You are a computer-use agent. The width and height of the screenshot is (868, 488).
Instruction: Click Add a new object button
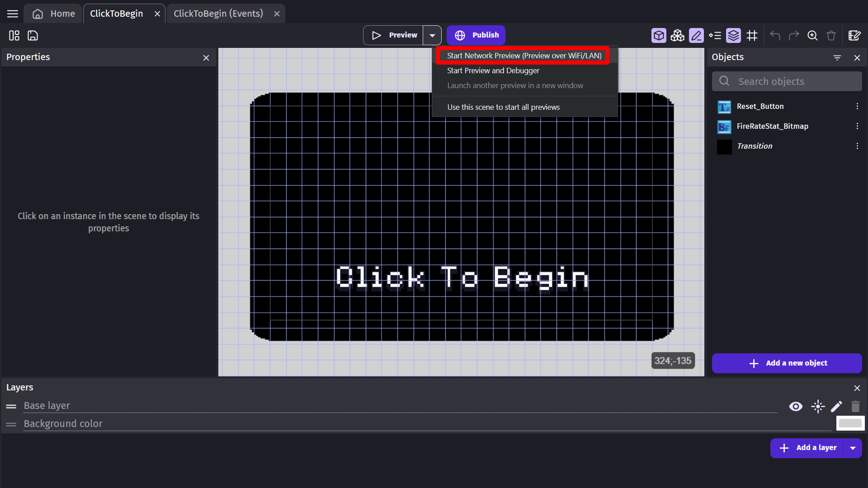point(788,363)
